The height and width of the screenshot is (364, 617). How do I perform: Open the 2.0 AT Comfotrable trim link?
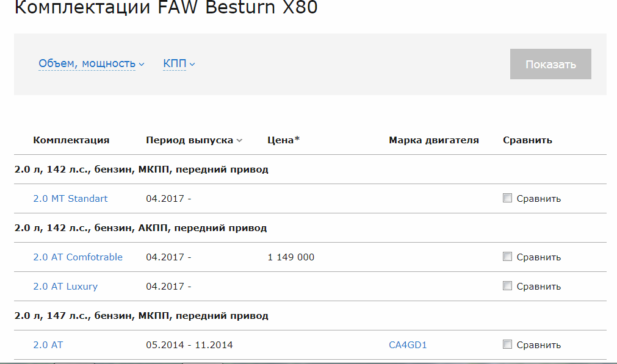[78, 257]
